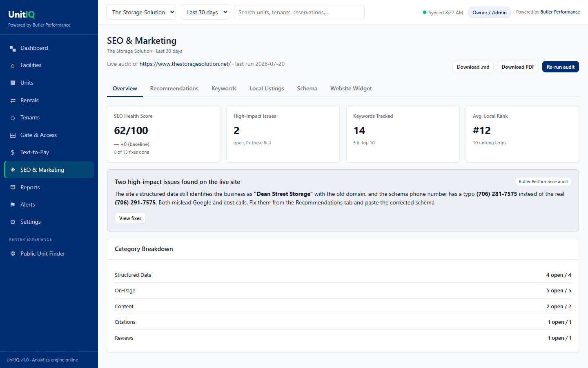Click the Rentals arrows icon
This screenshot has height=368, width=588.
pyautogui.click(x=13, y=100)
